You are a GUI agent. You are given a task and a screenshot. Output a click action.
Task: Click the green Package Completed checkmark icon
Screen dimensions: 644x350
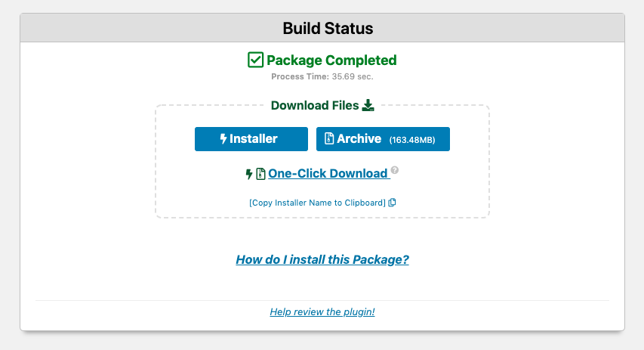(255, 60)
